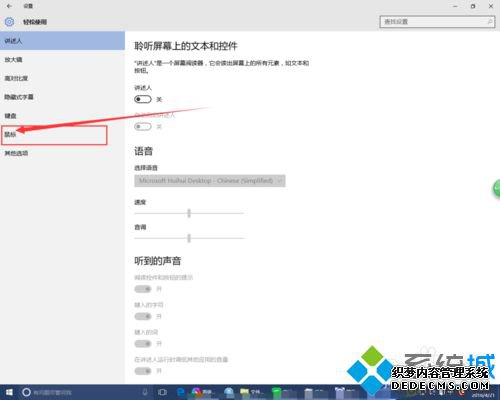Click the settings gear icon in header
The height and width of the screenshot is (400, 500).
[9, 22]
